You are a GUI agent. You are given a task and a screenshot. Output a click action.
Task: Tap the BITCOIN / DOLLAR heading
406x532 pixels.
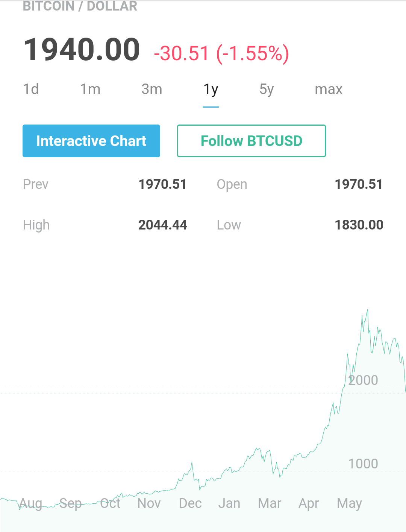[x=80, y=6]
